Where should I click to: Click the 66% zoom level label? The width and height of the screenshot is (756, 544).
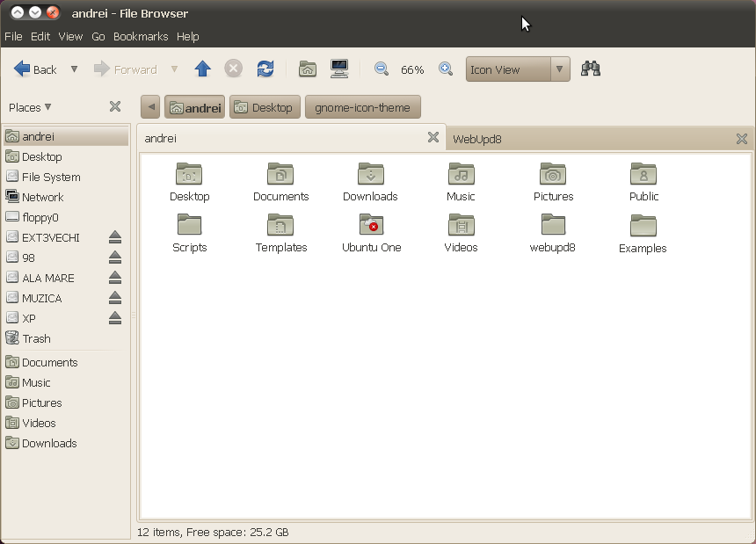click(412, 69)
